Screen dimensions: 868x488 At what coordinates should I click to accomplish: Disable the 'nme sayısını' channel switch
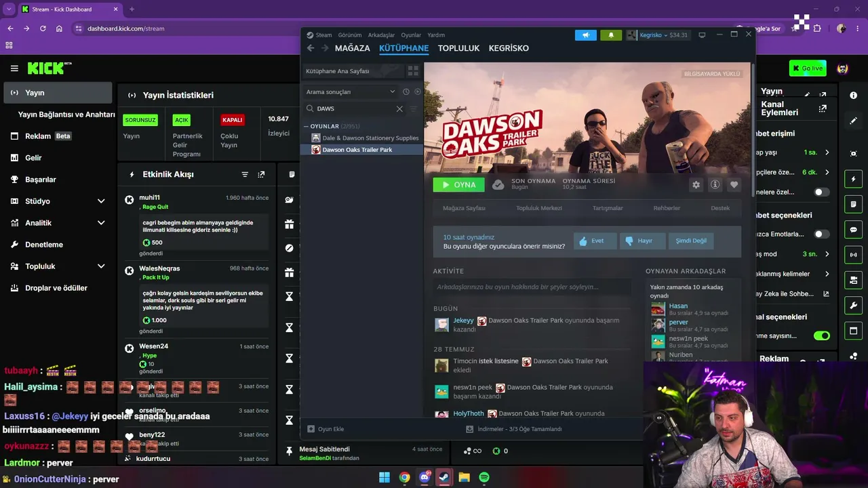[x=821, y=335]
